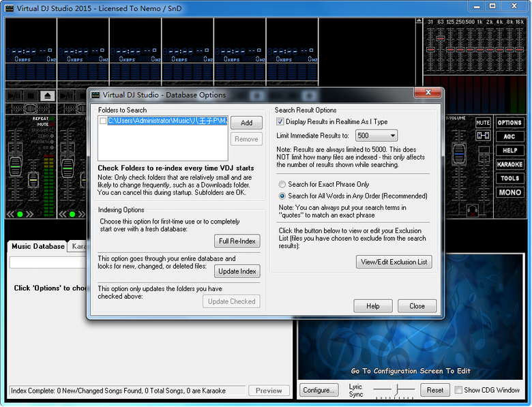Click View/Edit Exclusion List button
Image resolution: width=532 pixels, height=407 pixels.
pos(394,262)
